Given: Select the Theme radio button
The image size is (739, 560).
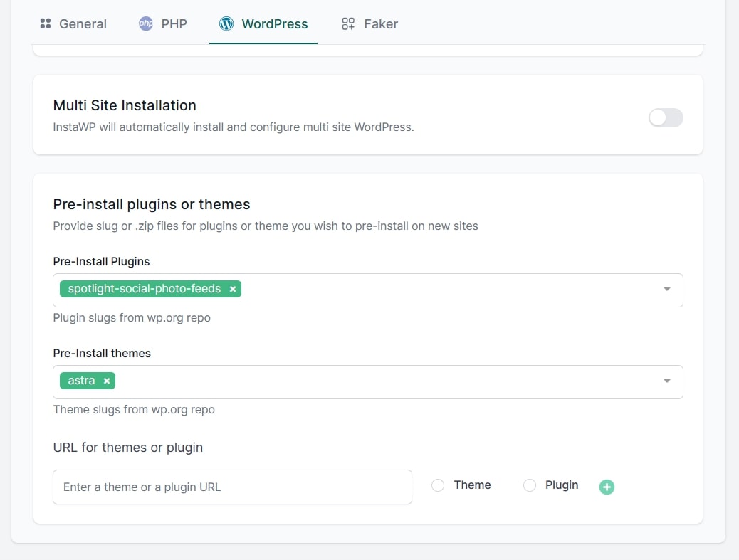Looking at the screenshot, I should pos(438,485).
